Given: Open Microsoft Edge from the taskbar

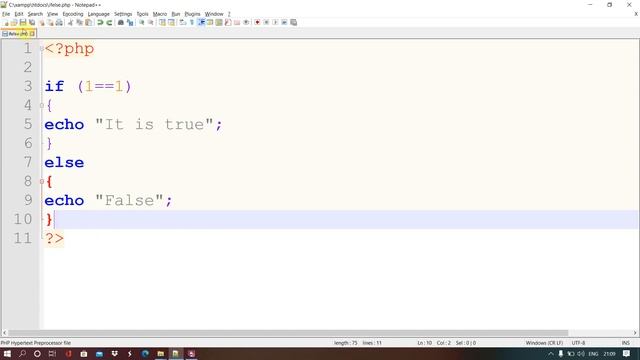Looking at the screenshot, I should pos(145,353).
